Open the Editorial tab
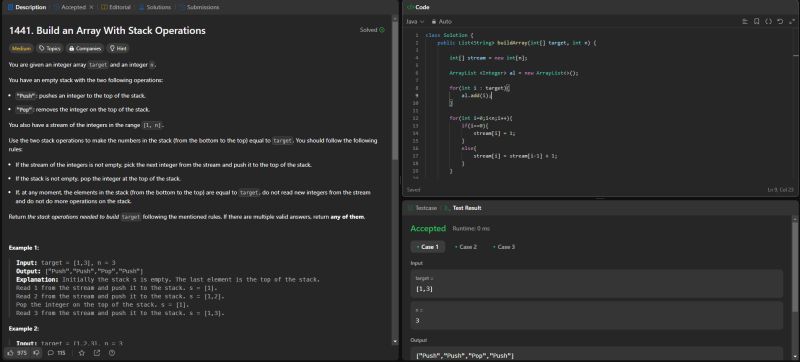Viewport: 800px width, 362px height. tap(116, 8)
